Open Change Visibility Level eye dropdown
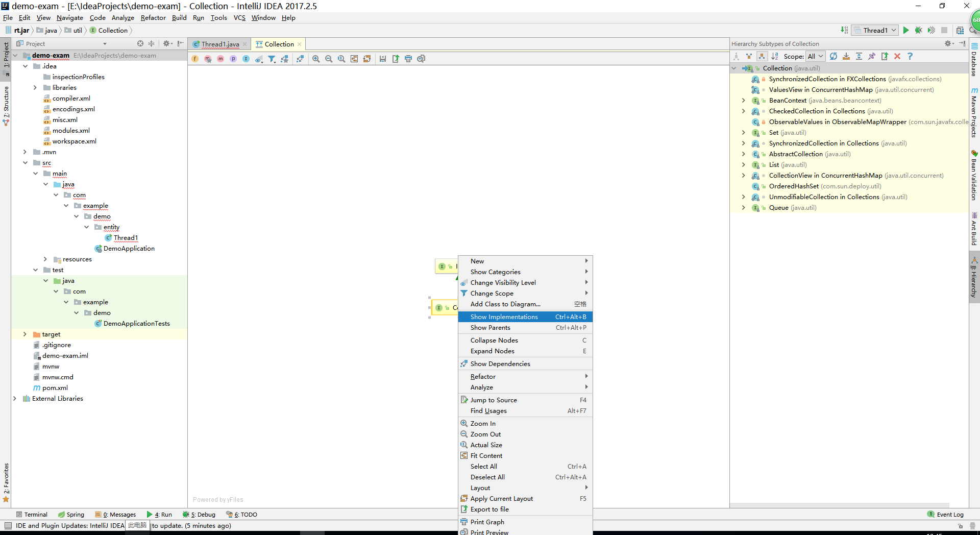 pyautogui.click(x=259, y=59)
